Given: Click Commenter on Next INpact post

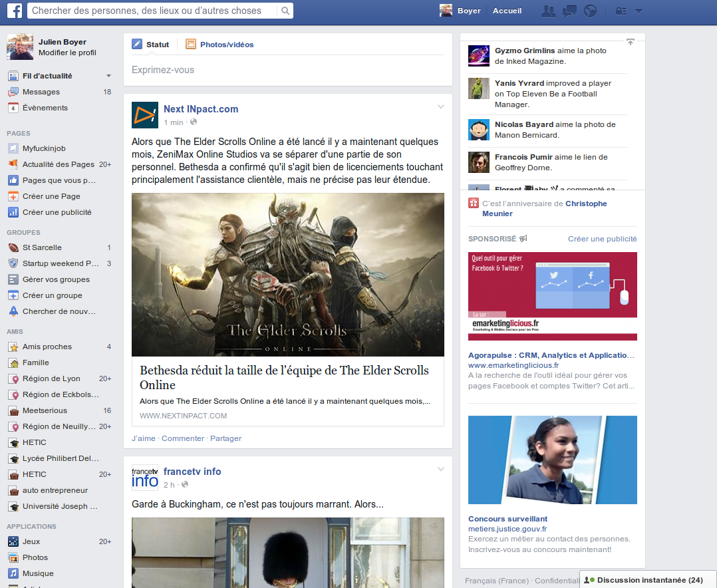Looking at the screenshot, I should click(183, 438).
